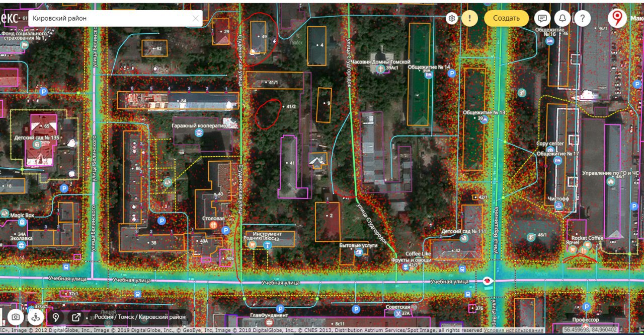Click the yellow Создать button

506,18
